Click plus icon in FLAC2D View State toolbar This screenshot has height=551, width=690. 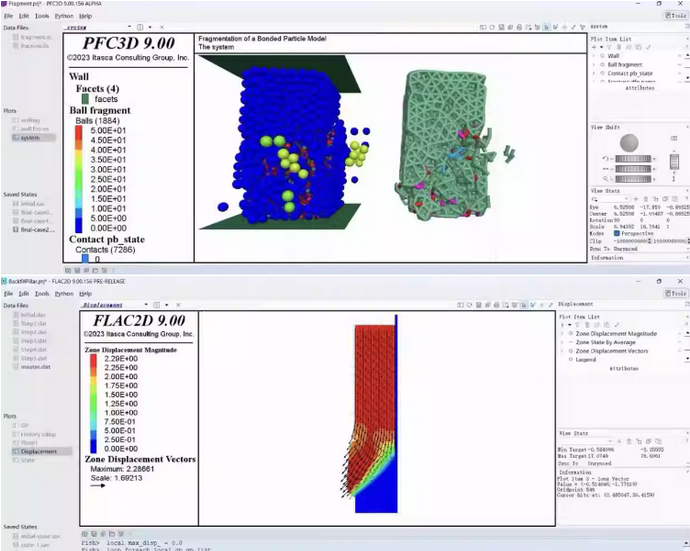click(x=619, y=441)
